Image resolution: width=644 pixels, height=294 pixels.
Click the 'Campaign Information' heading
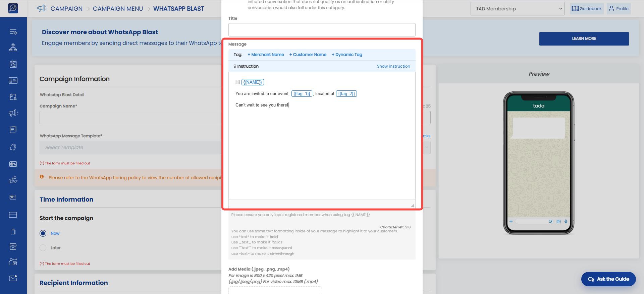tap(74, 79)
